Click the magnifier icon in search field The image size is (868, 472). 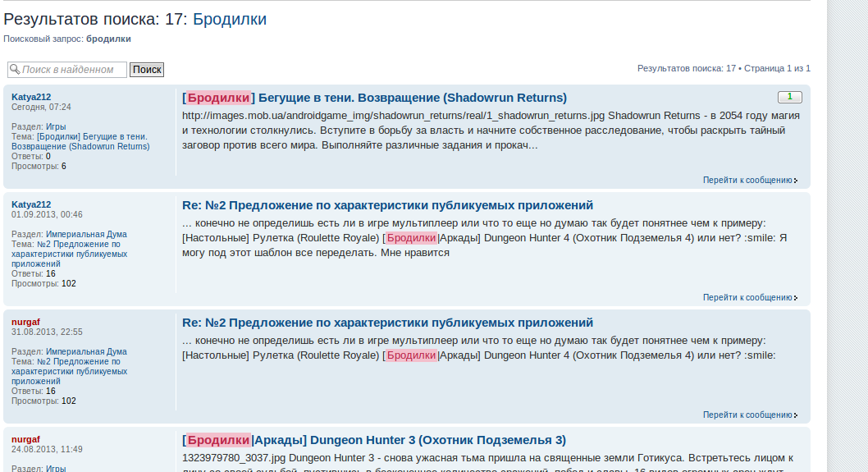tap(14, 70)
